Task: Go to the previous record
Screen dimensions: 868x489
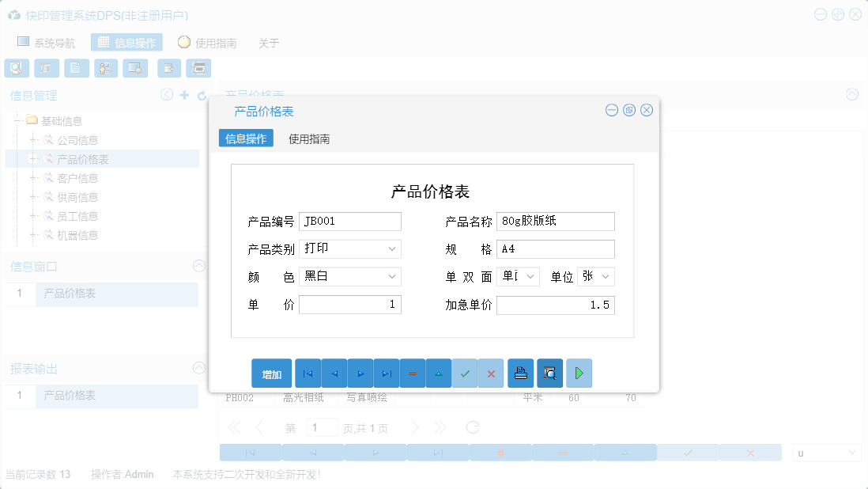Action: tap(333, 373)
